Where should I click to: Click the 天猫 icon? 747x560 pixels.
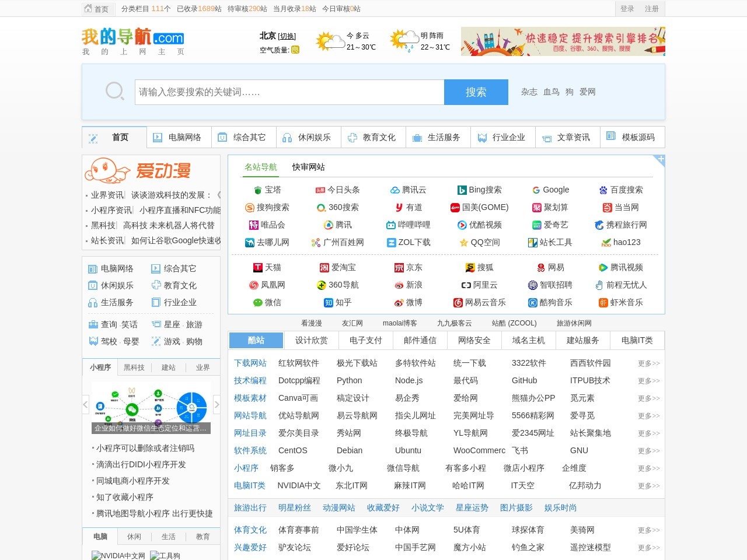tap(258, 268)
